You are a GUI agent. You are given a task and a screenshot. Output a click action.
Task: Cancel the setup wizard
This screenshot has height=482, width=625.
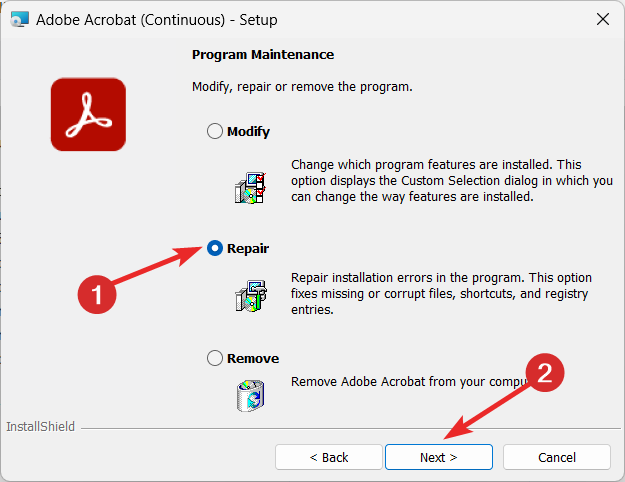pos(557,457)
